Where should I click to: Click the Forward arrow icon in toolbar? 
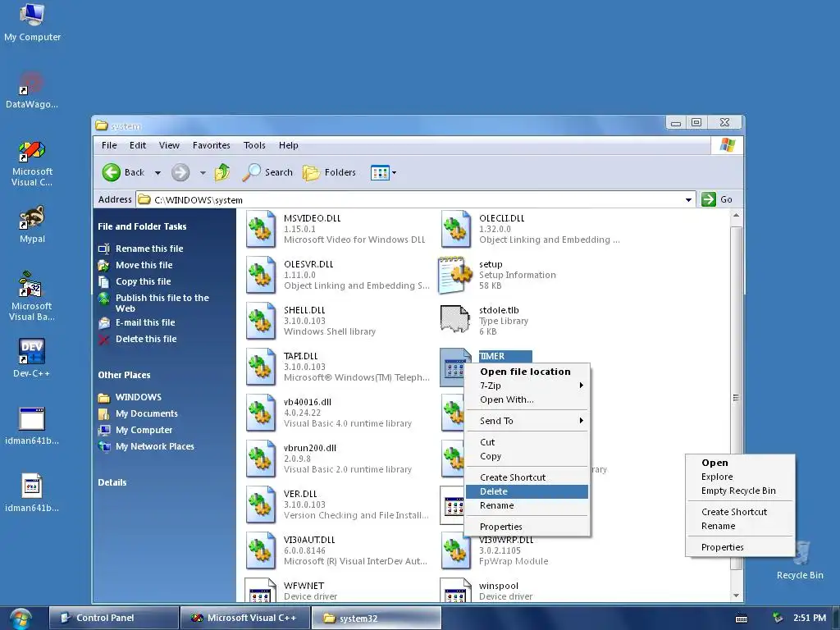tap(180, 172)
